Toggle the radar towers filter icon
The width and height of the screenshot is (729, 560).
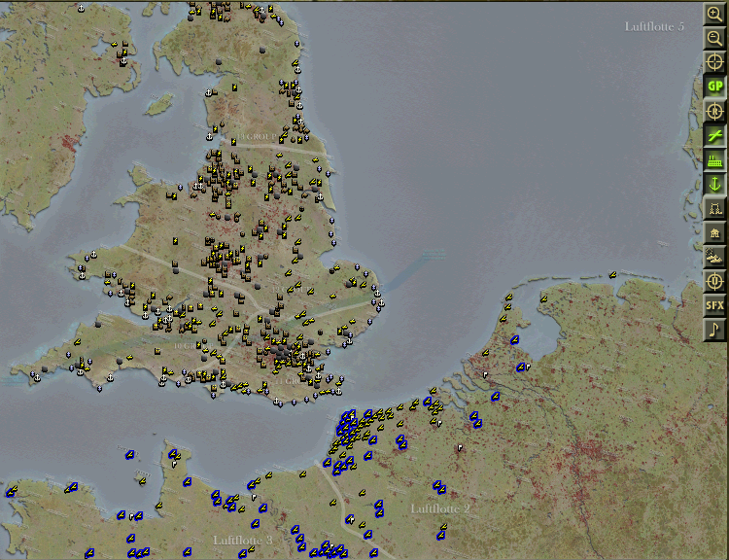pos(714,208)
